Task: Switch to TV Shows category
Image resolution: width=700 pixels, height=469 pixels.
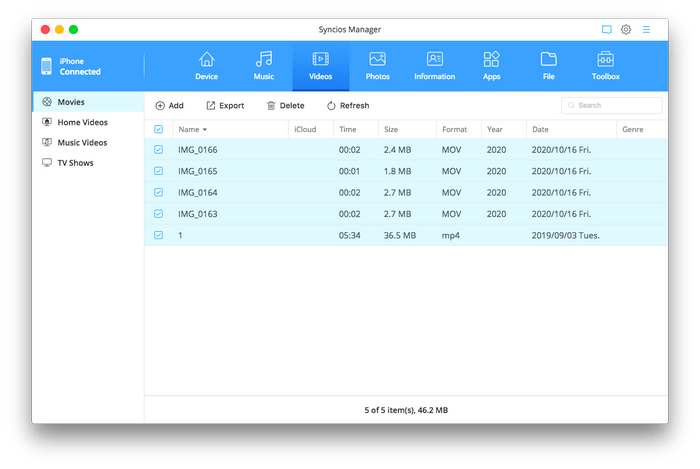Action: (x=74, y=162)
